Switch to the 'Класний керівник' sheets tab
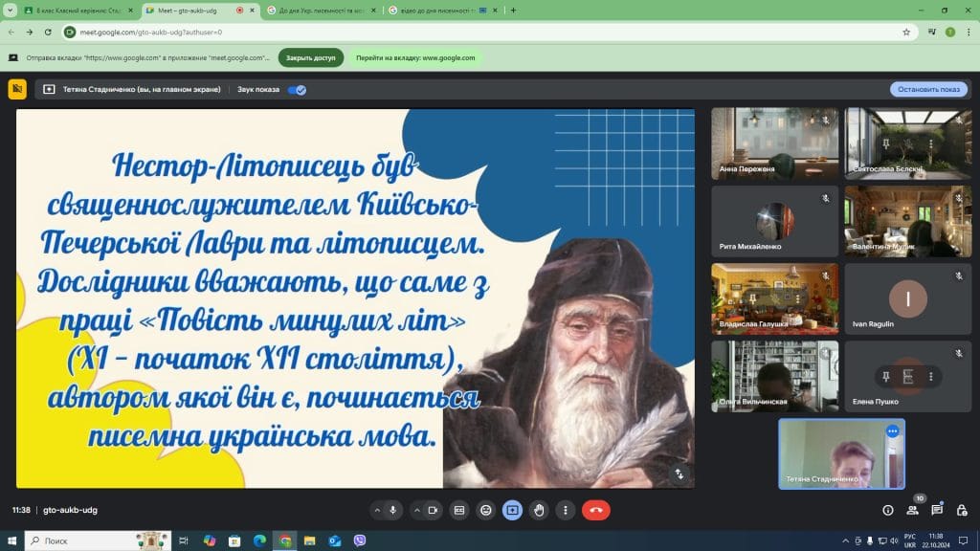The height and width of the screenshot is (551, 980). [78, 10]
